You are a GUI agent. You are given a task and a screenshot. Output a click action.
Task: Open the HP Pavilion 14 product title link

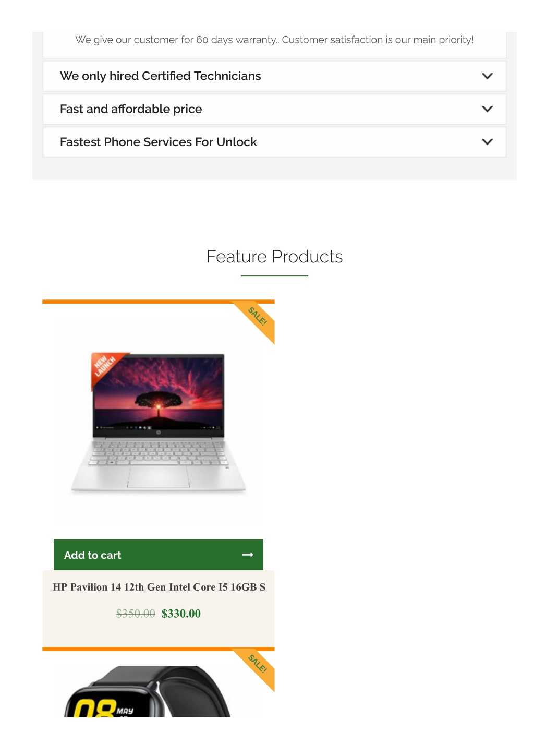(159, 587)
